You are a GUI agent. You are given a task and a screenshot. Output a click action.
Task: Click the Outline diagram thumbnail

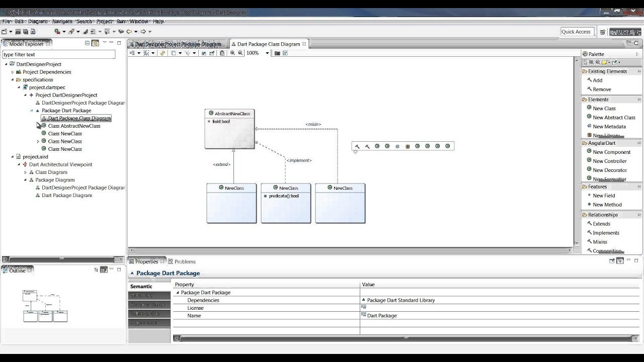(x=45, y=306)
